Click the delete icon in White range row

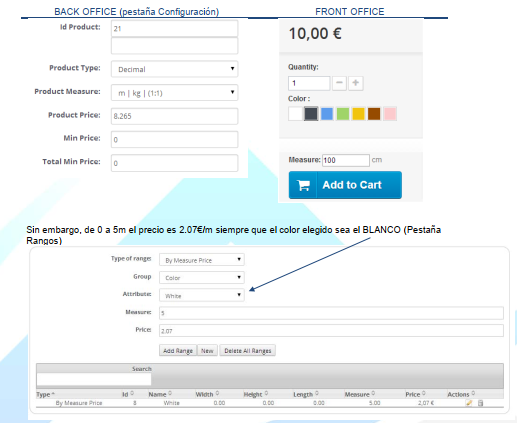point(480,403)
